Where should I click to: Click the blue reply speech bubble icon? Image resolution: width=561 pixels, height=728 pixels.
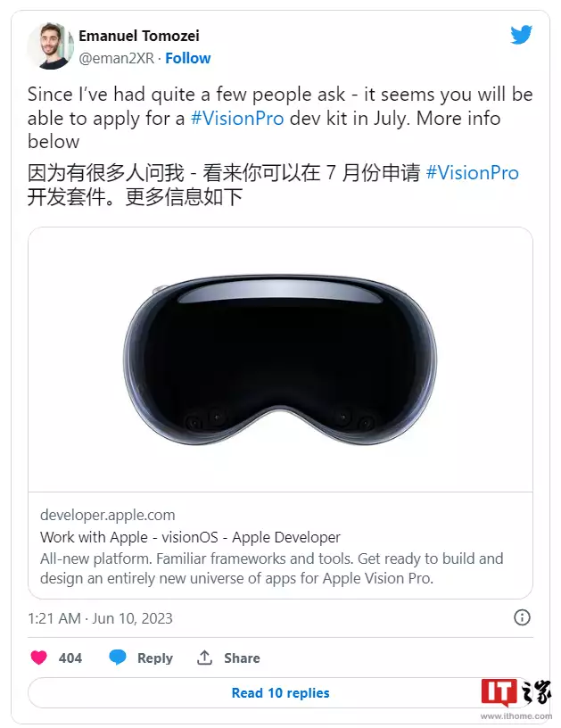tap(118, 658)
